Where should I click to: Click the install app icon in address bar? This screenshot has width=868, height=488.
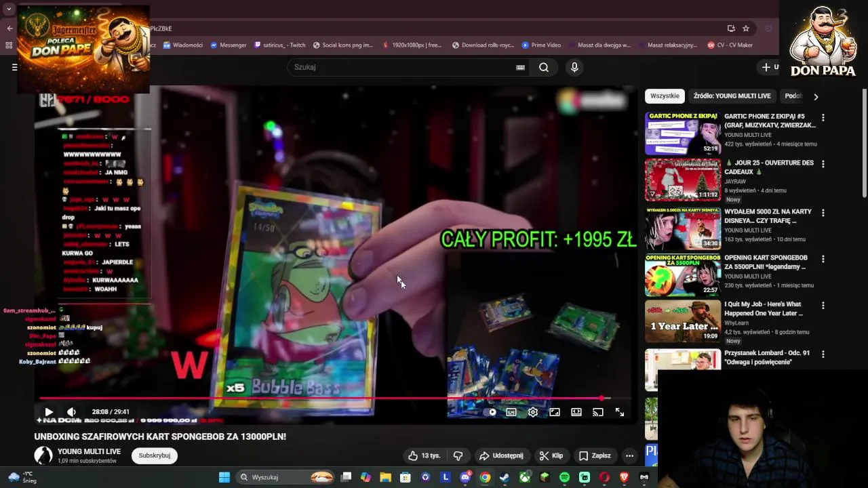(731, 28)
